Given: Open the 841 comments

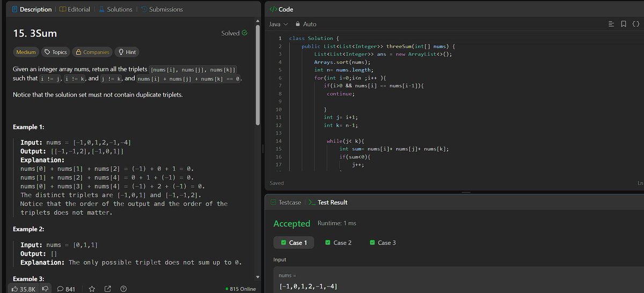Looking at the screenshot, I should pyautogui.click(x=66, y=289).
